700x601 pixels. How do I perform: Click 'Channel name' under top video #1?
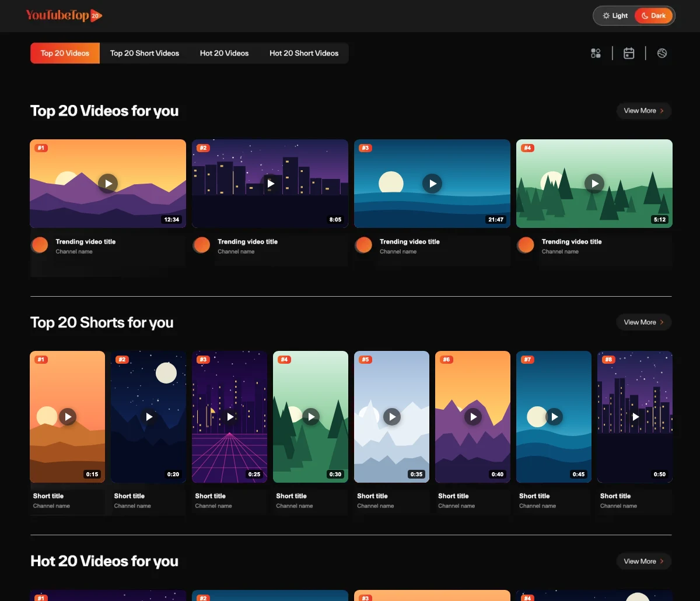coord(74,252)
